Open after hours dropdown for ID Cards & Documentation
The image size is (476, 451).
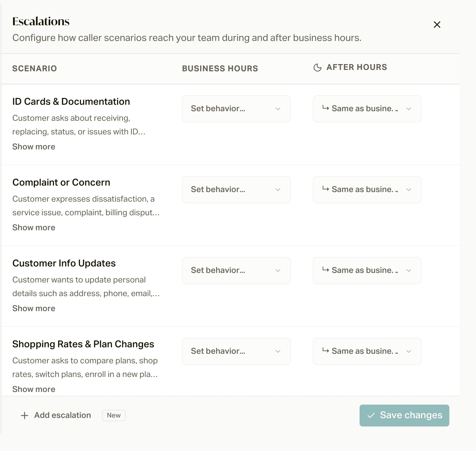click(x=367, y=109)
